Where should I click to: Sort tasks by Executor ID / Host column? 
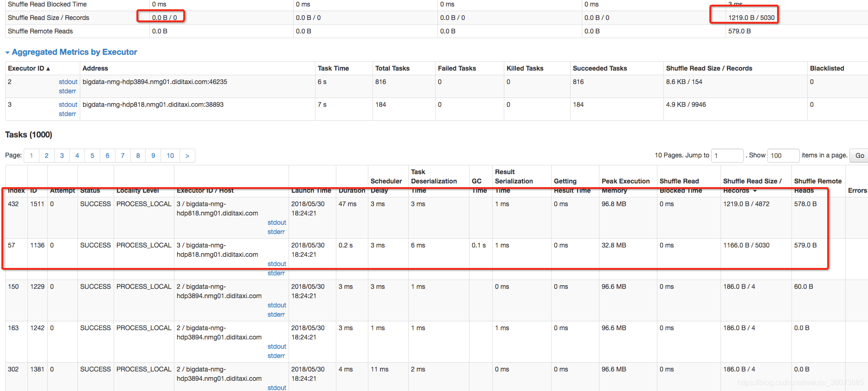click(x=205, y=190)
